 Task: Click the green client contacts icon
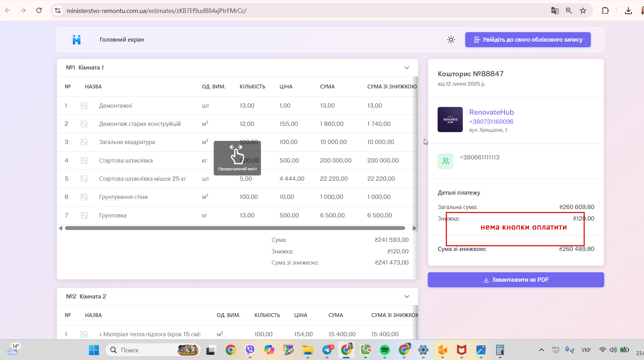[445, 161]
